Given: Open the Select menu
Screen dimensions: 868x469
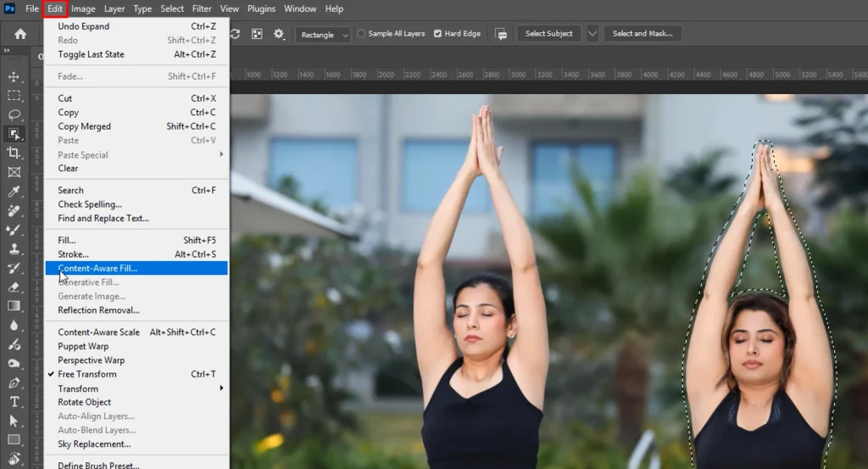Looking at the screenshot, I should (172, 8).
